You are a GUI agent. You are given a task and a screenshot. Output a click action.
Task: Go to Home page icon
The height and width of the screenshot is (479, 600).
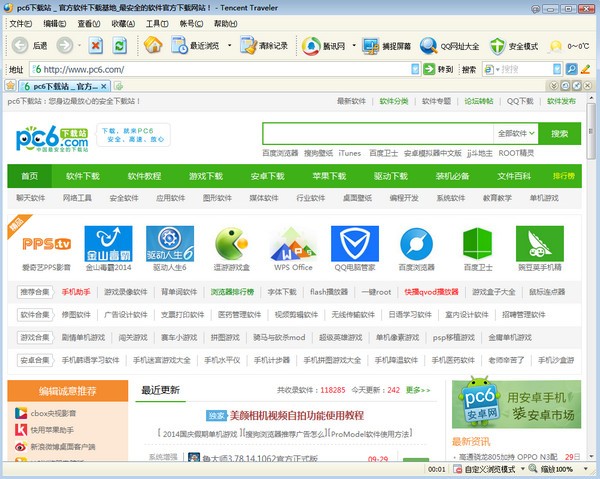pos(153,45)
